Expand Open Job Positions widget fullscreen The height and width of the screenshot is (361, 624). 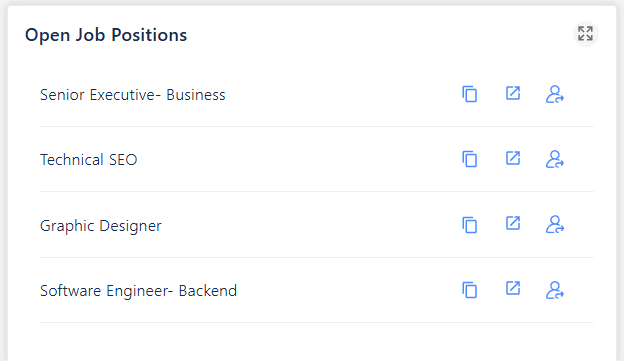(x=585, y=34)
